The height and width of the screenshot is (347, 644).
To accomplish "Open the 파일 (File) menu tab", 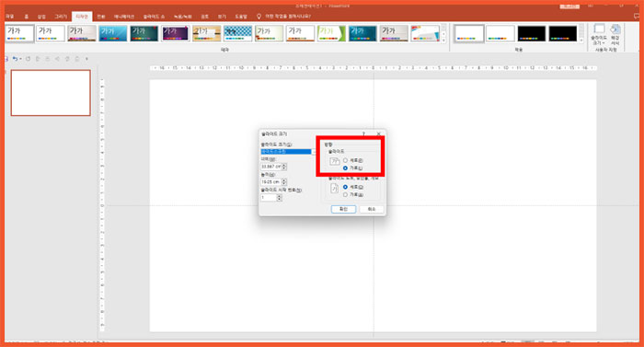I will click(9, 17).
